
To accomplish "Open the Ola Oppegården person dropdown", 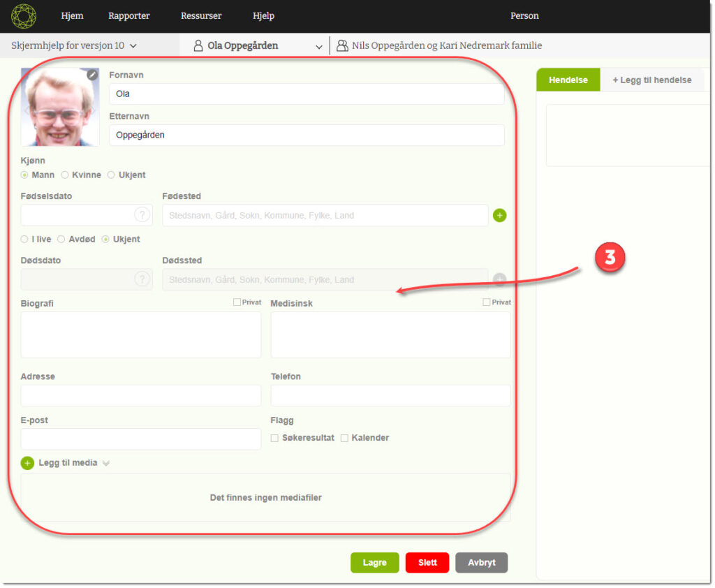I will 319,47.
